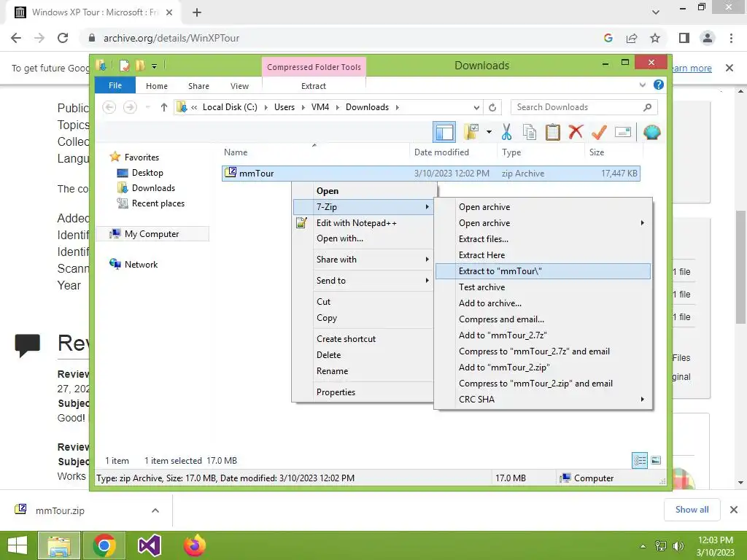Go up one folder level arrow
747x560 pixels.
[x=164, y=107]
